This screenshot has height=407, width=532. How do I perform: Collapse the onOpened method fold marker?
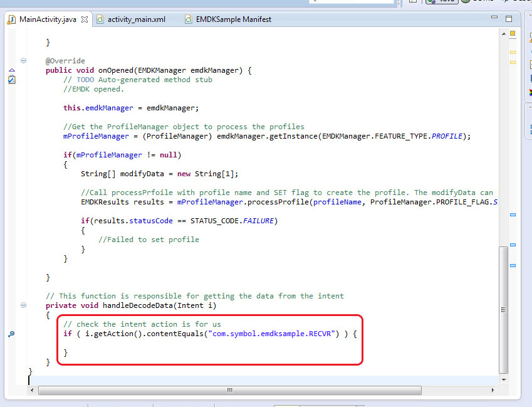24,61
